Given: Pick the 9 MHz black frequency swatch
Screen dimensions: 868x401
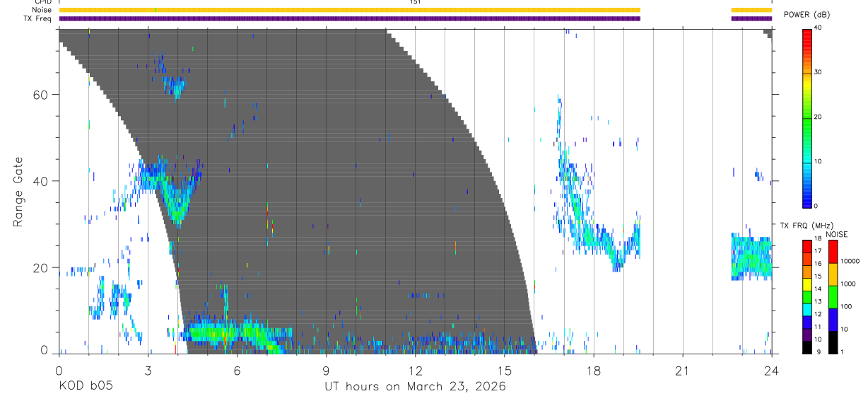Looking at the screenshot, I should pyautogui.click(x=807, y=346).
